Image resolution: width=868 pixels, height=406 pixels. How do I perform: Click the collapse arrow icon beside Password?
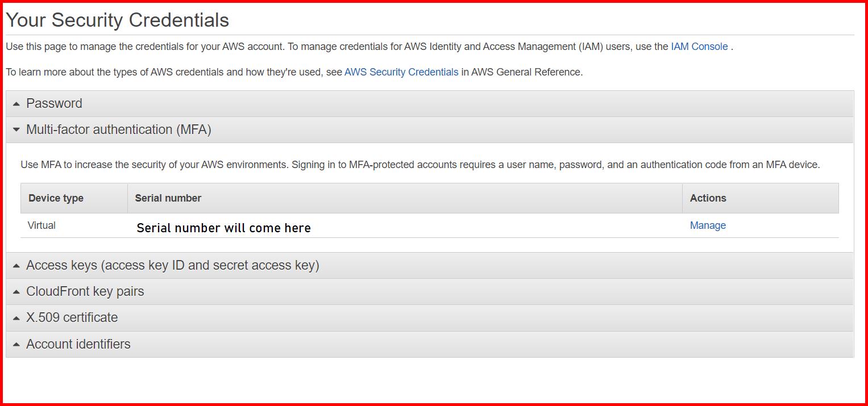15,103
